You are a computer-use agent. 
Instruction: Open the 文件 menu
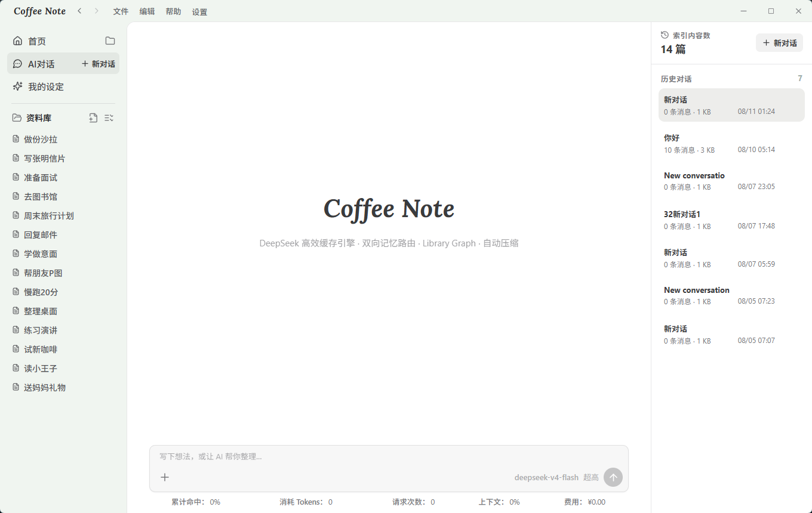[x=121, y=11]
